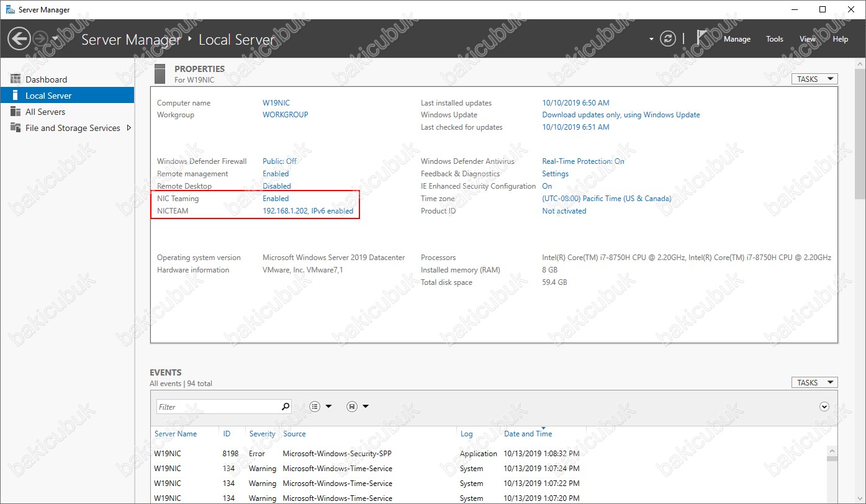The height and width of the screenshot is (504, 866).
Task: Click Microsoft Windows Server 2019 Datacenter text
Action: pos(334,258)
